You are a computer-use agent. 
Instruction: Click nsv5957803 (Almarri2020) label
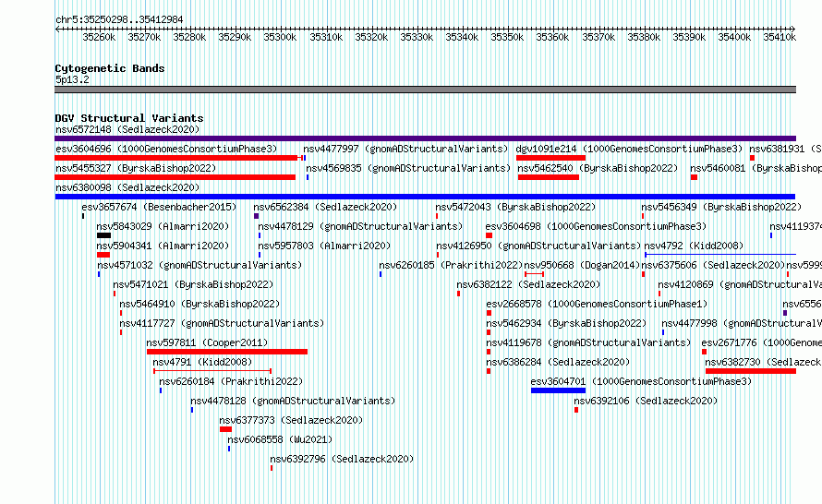coord(324,246)
